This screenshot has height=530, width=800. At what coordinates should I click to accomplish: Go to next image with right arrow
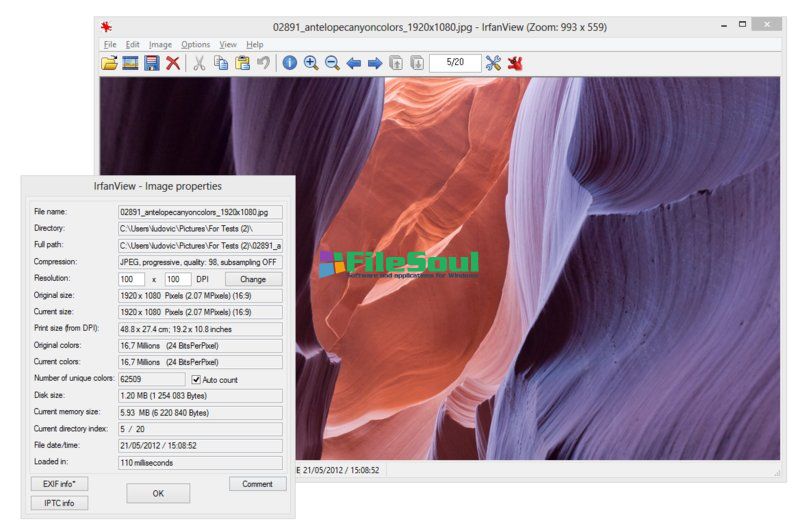pyautogui.click(x=375, y=63)
